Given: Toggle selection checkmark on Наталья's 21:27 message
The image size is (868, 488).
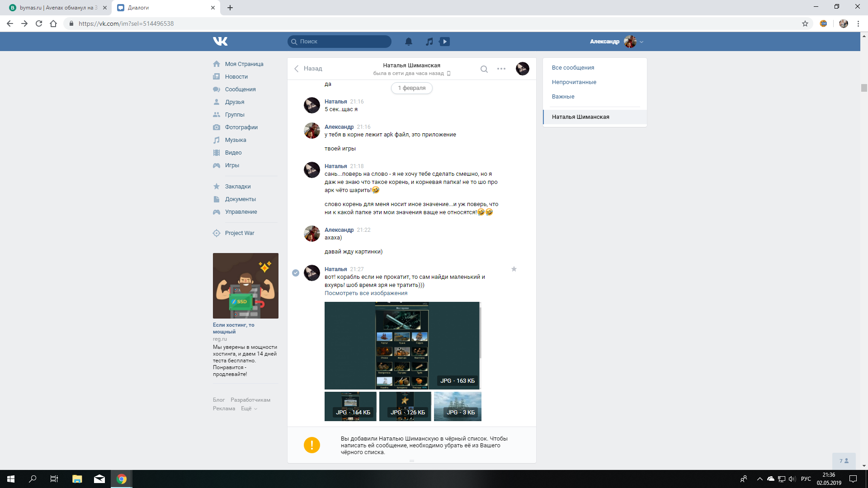Looking at the screenshot, I should (296, 273).
